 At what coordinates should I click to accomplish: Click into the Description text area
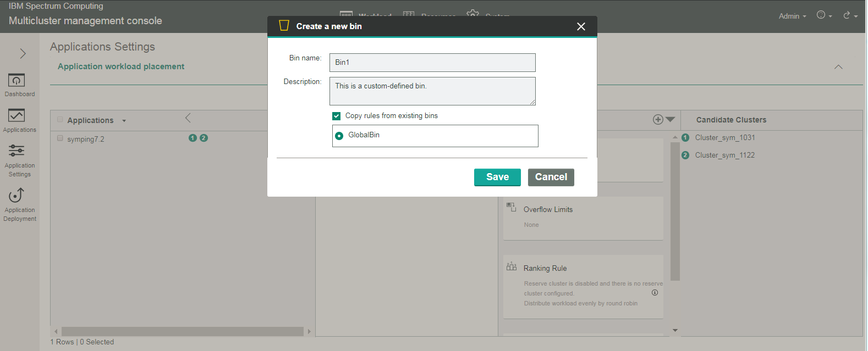tap(432, 91)
